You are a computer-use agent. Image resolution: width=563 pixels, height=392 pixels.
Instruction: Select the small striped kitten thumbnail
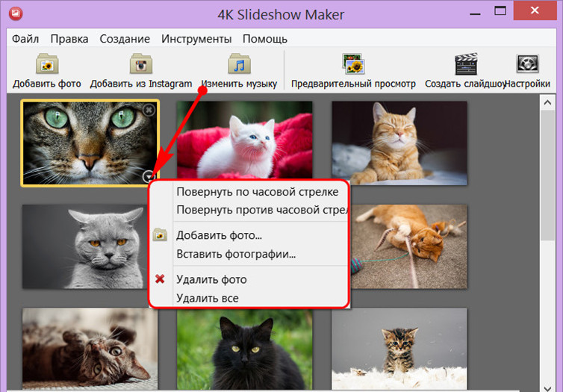coord(399,349)
